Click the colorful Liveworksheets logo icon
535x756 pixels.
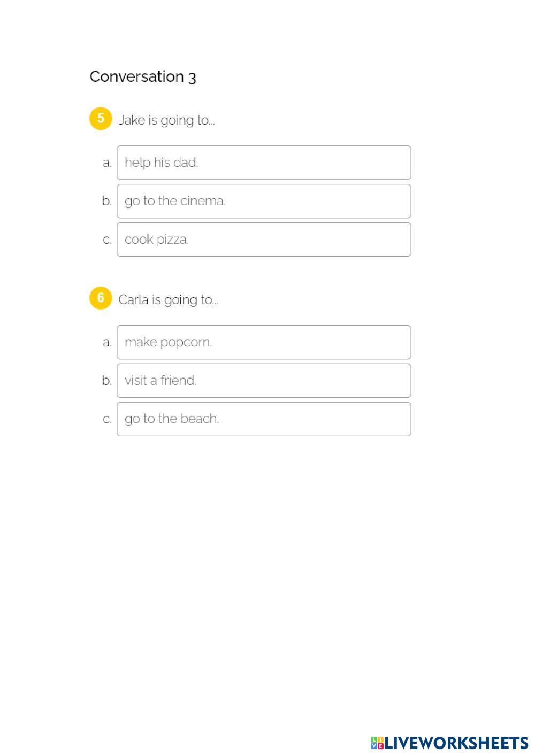point(377,743)
